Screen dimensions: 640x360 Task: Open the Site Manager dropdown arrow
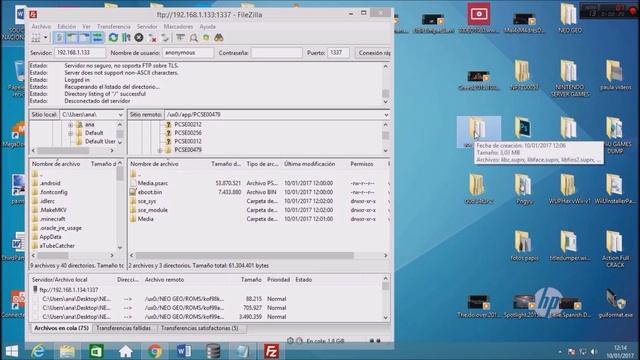(x=45, y=38)
